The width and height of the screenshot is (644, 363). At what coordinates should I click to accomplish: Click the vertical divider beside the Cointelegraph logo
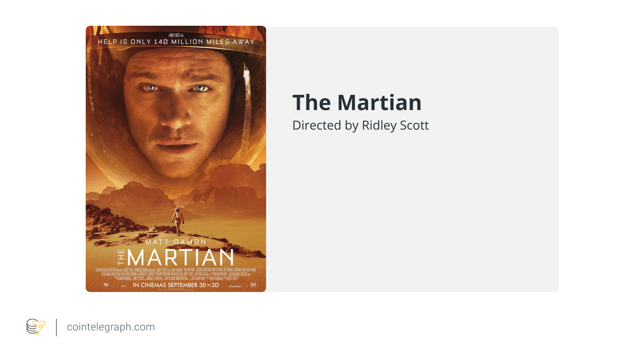pyautogui.click(x=57, y=327)
